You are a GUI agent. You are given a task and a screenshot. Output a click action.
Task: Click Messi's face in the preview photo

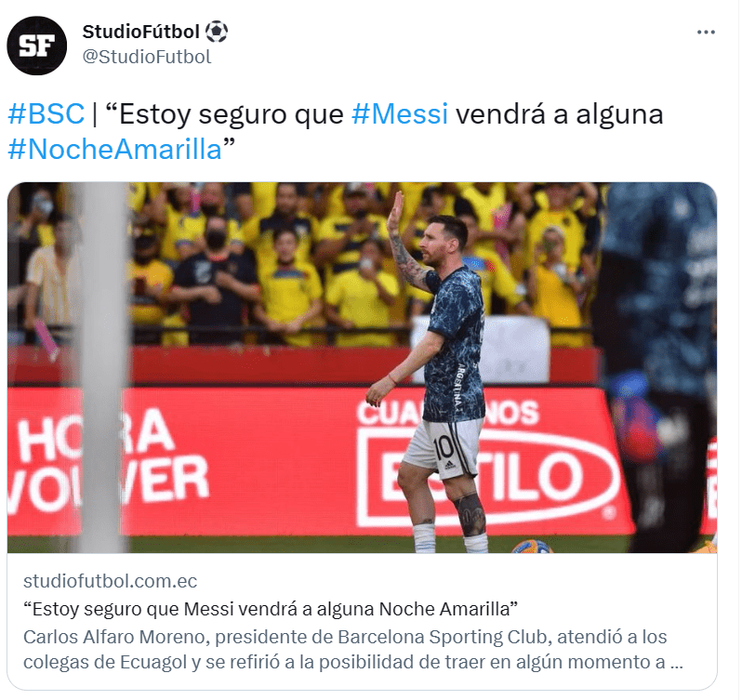pyautogui.click(x=436, y=242)
